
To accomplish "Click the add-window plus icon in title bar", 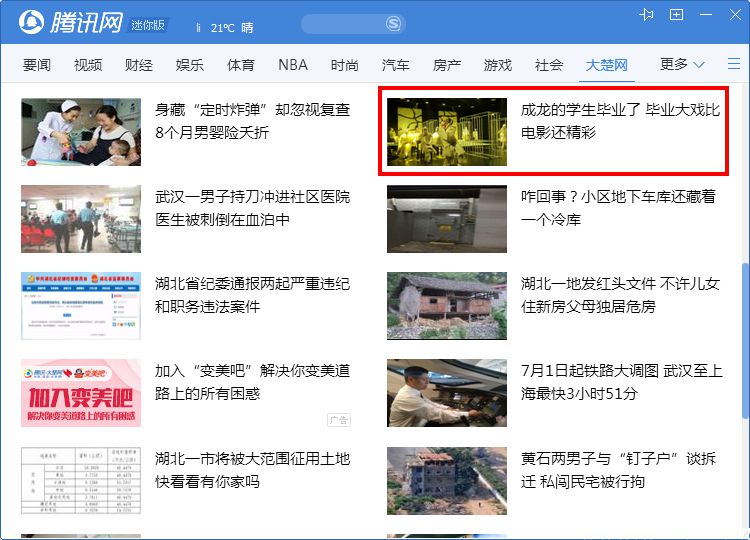I will coord(677,15).
